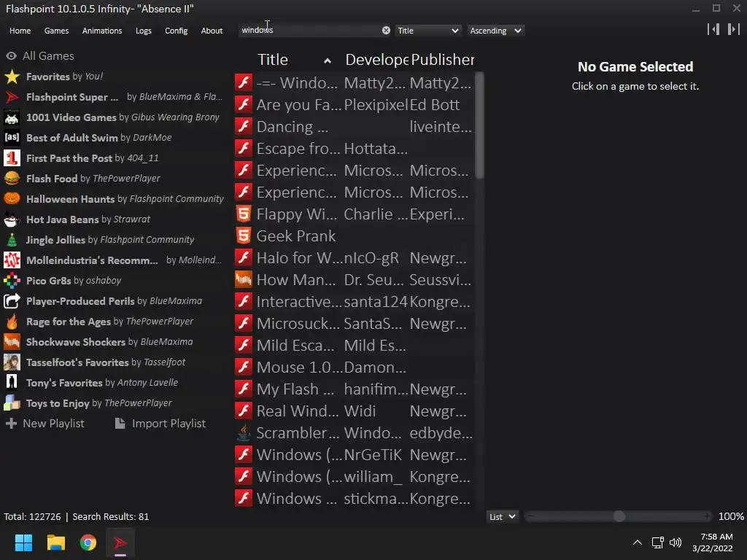Image resolution: width=747 pixels, height=560 pixels.
Task: Open the Favorites playlist star icon
Action: pos(12,77)
